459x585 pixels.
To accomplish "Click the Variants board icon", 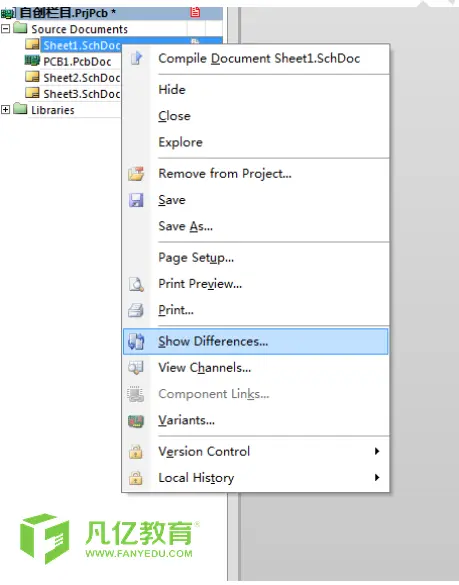I will coord(136,420).
